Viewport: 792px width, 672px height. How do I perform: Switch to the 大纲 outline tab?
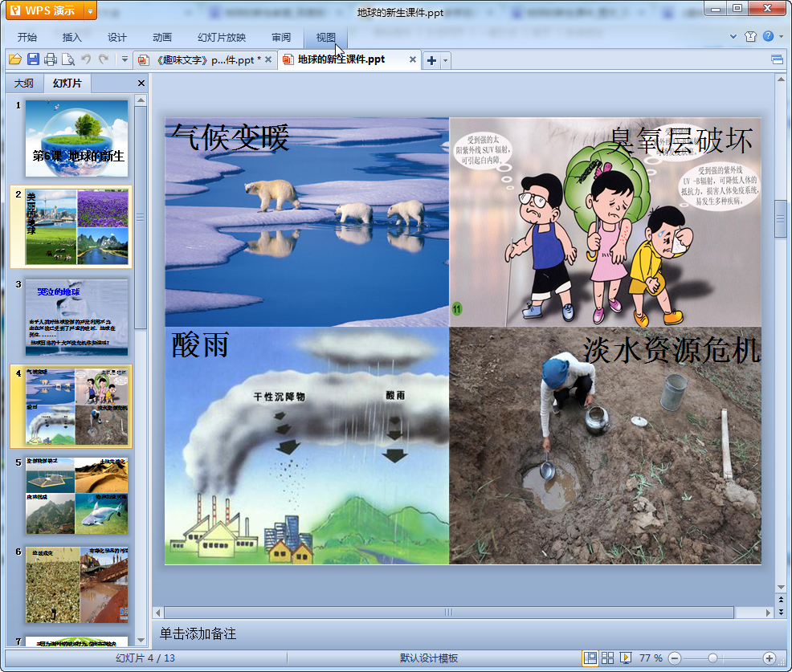point(24,83)
